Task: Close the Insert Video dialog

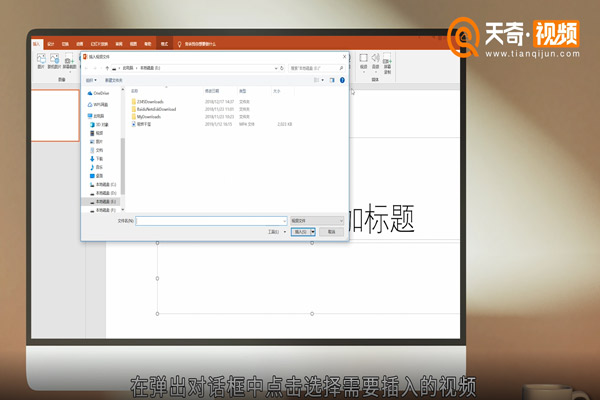Action: pyautogui.click(x=344, y=57)
